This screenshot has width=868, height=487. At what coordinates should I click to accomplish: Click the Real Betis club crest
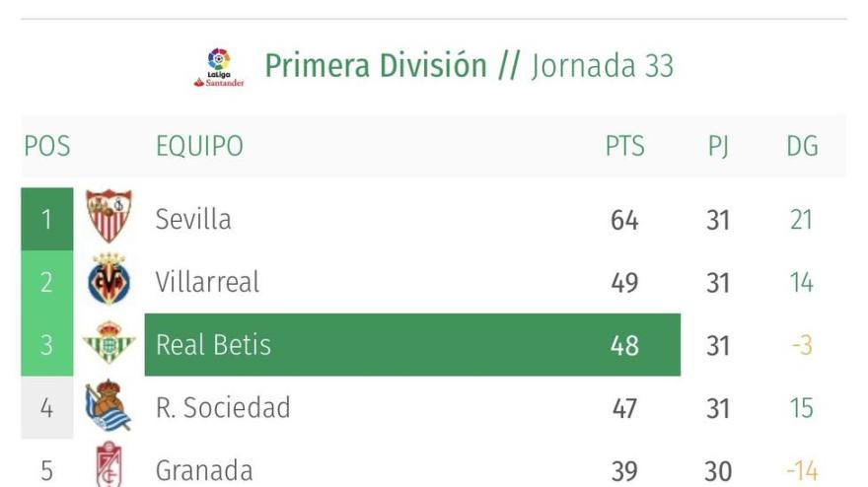coord(108,344)
